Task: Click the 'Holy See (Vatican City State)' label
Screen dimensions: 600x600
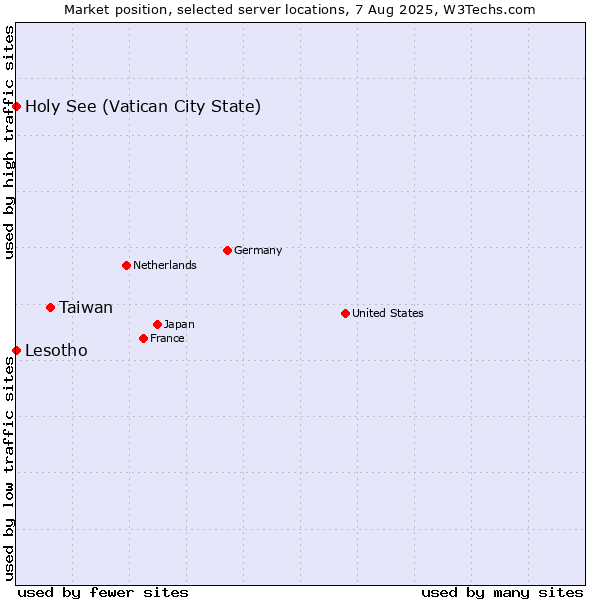Action: tap(143, 106)
